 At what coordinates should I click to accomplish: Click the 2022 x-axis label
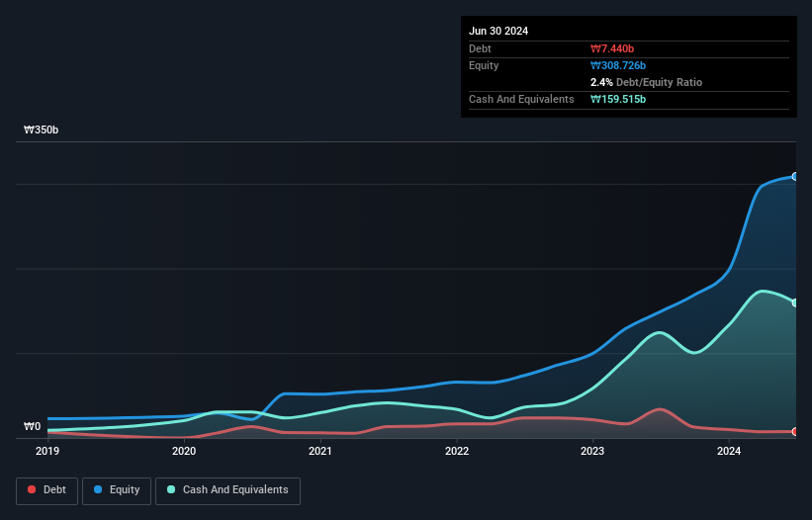(x=457, y=451)
